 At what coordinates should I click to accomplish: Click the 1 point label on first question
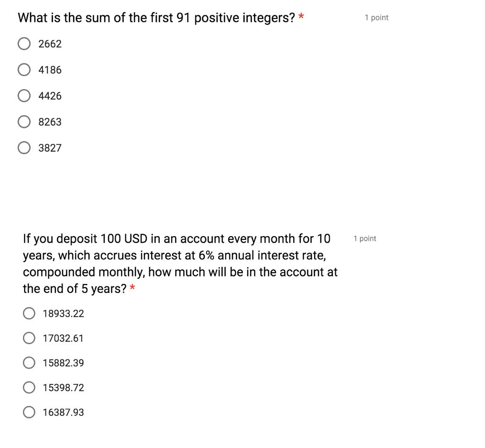[377, 18]
